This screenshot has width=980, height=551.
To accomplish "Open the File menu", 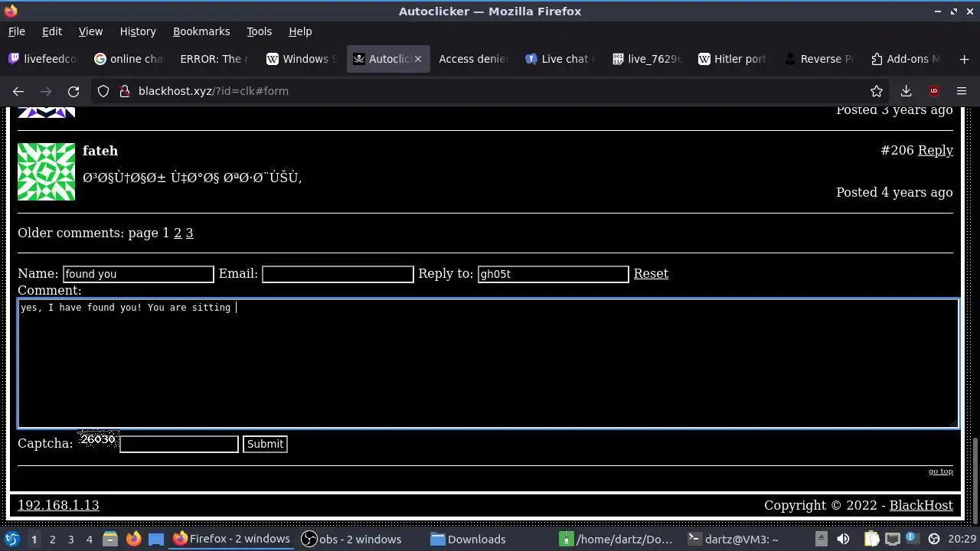I will (x=16, y=31).
